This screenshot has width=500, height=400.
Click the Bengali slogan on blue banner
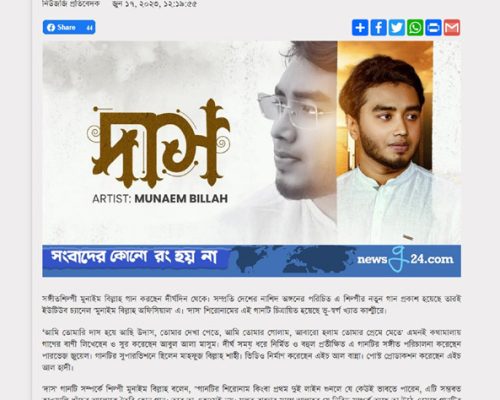click(x=134, y=257)
